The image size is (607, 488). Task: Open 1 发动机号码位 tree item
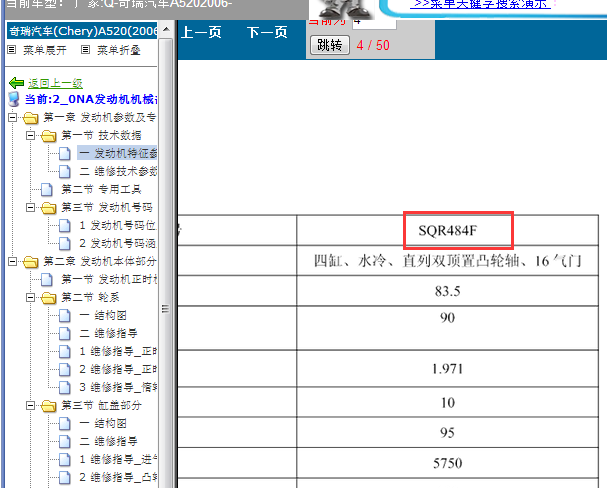(118, 225)
